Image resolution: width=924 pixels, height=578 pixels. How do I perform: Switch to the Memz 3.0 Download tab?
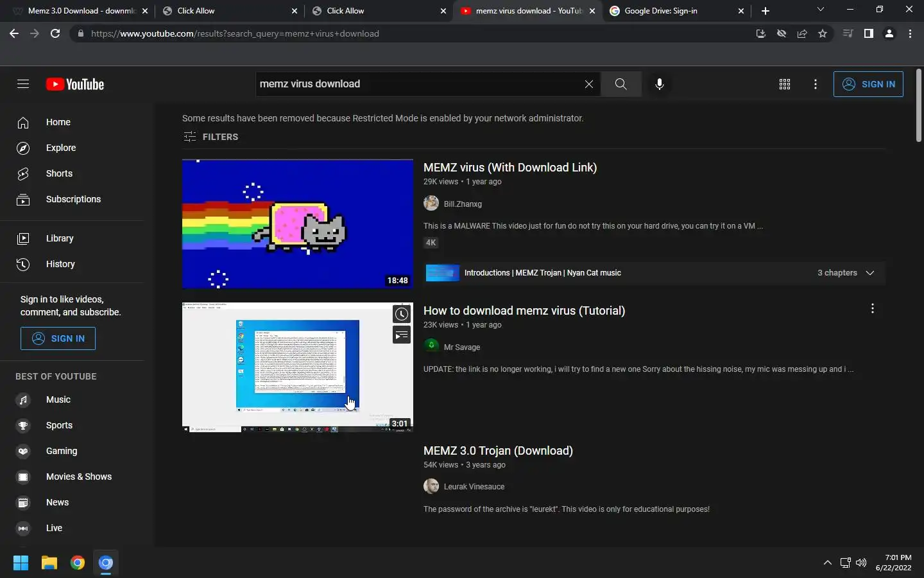(80, 11)
